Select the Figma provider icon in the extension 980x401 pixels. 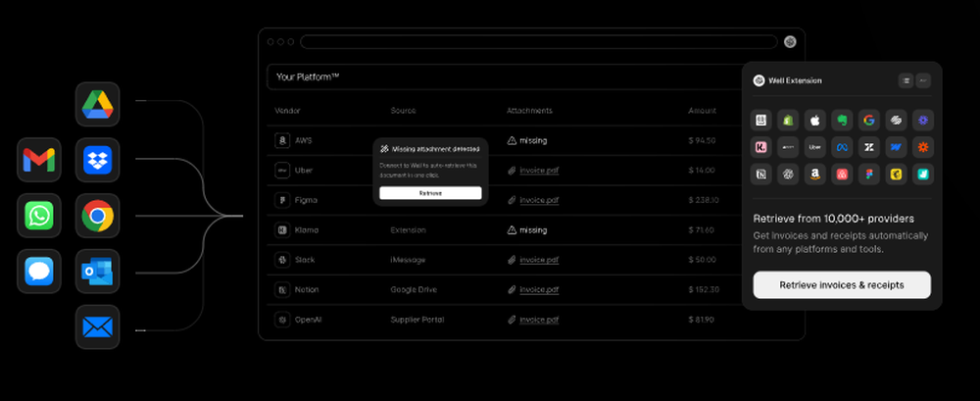(x=868, y=174)
